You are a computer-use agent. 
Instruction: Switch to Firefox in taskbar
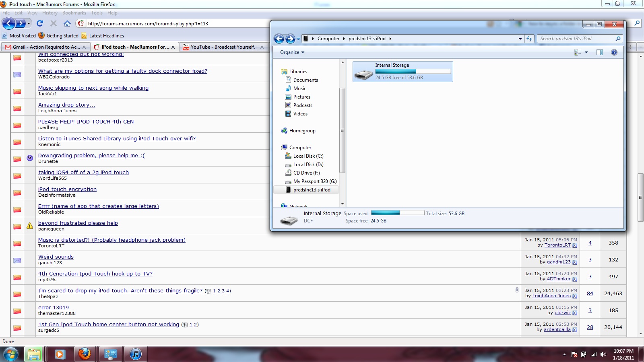tap(85, 354)
